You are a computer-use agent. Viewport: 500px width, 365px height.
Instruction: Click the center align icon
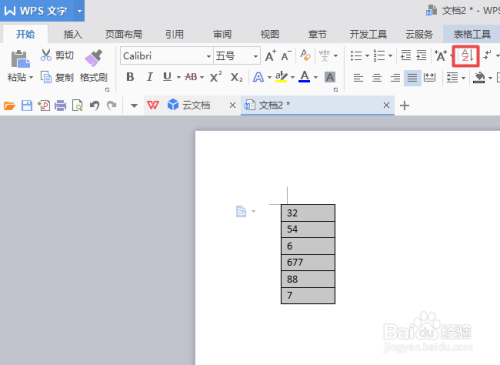coord(377,78)
